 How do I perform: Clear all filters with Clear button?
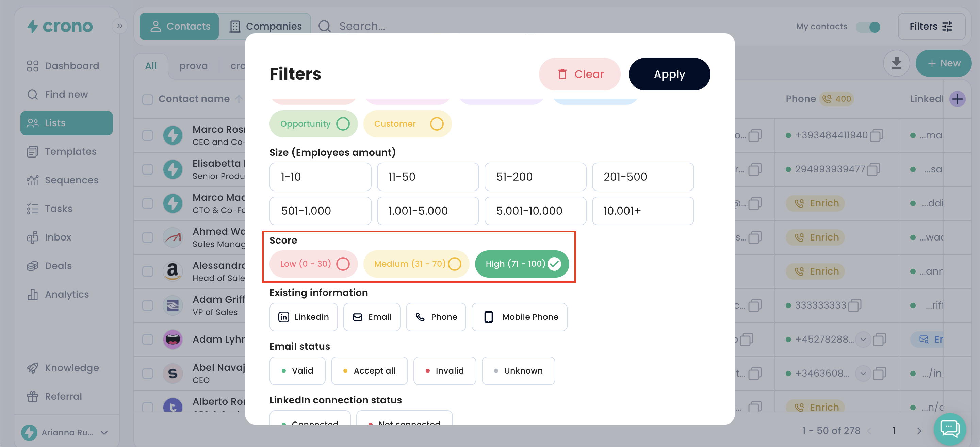(579, 74)
